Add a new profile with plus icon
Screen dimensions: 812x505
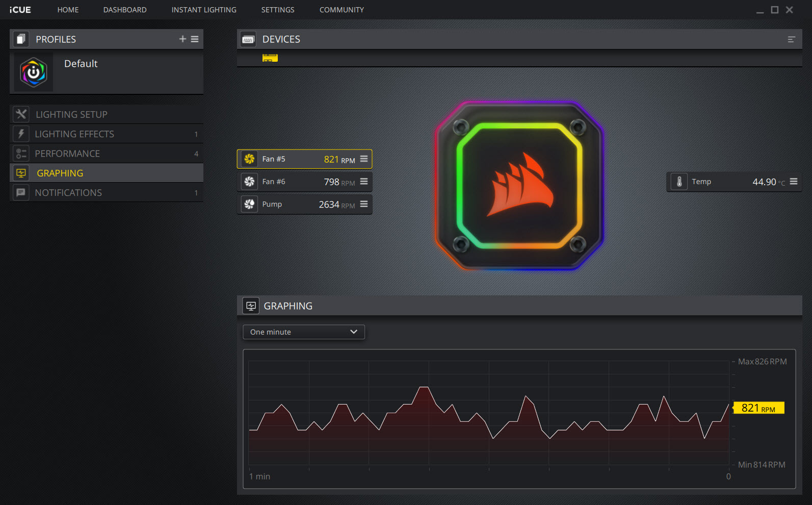182,39
